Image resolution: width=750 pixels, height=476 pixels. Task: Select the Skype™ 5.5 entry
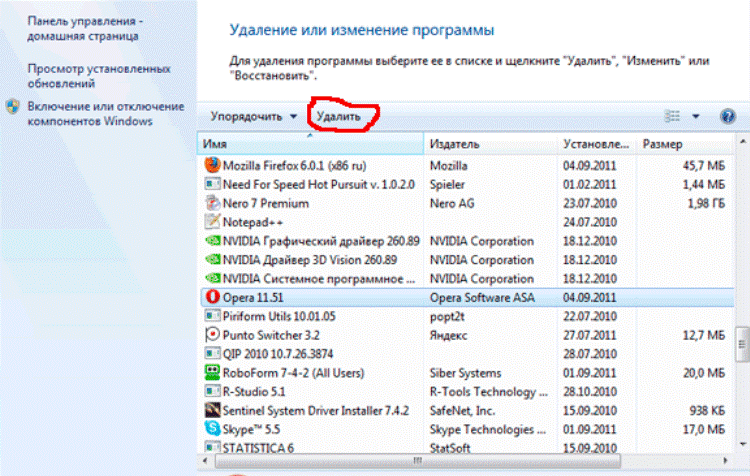[466, 429]
